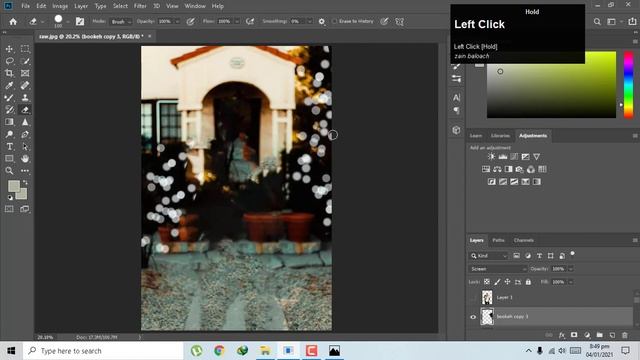
Task: Select the Horizontal Type tool
Action: click(x=9, y=147)
